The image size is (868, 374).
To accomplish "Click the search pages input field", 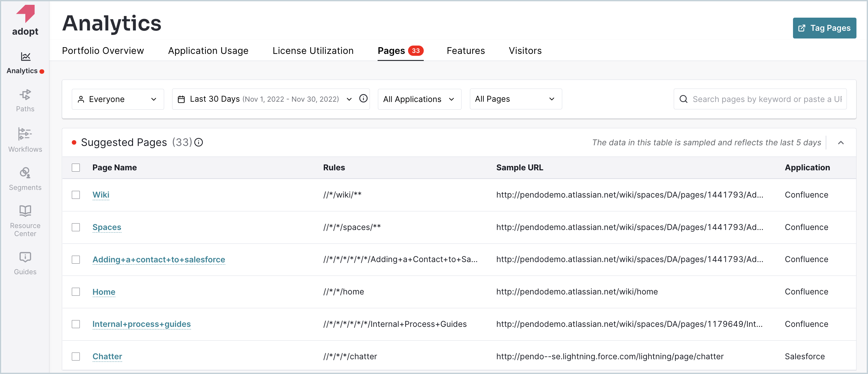I will tap(760, 99).
